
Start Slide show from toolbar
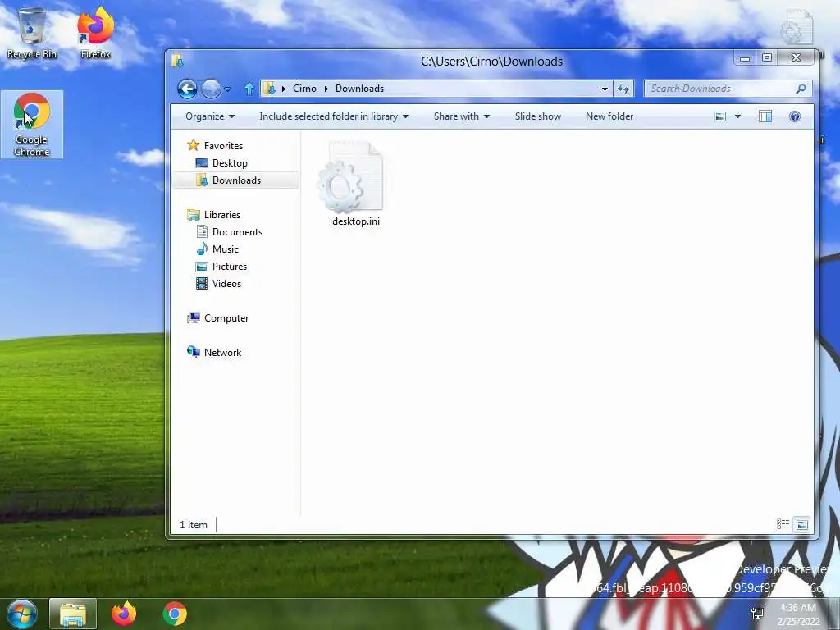pos(538,116)
